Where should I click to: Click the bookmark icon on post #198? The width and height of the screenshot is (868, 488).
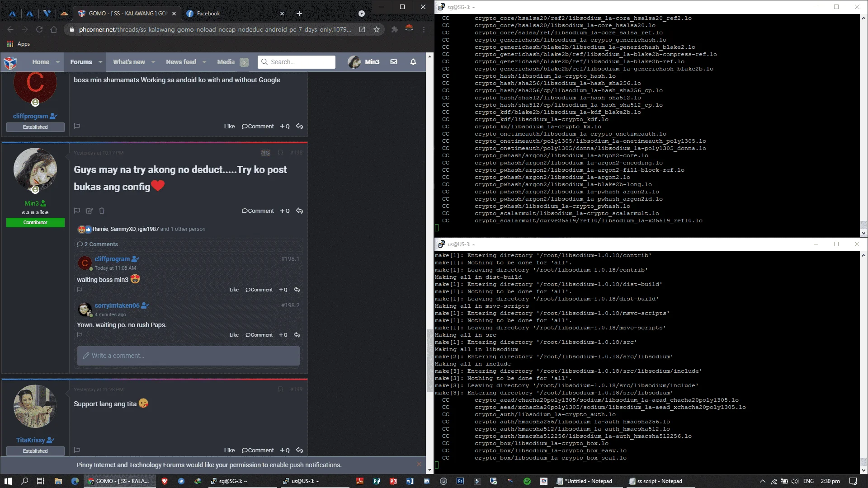tap(280, 153)
